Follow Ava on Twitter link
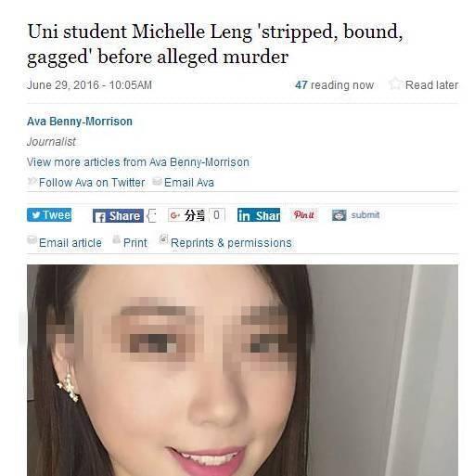The height and width of the screenshot is (476, 474). (x=92, y=183)
